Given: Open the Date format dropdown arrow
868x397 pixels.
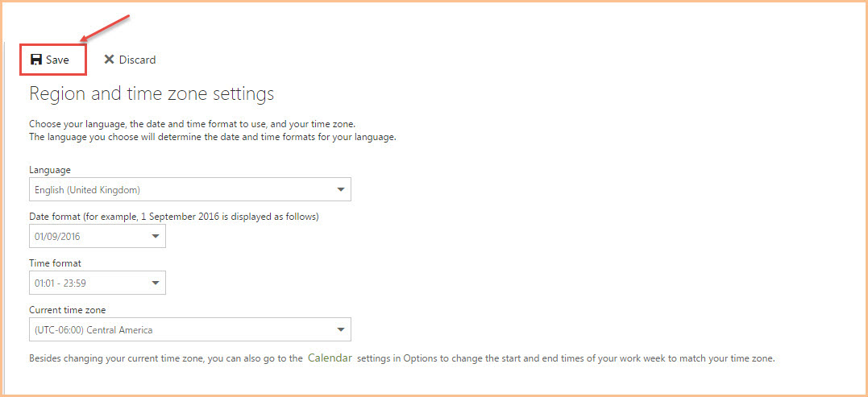Looking at the screenshot, I should [x=155, y=237].
